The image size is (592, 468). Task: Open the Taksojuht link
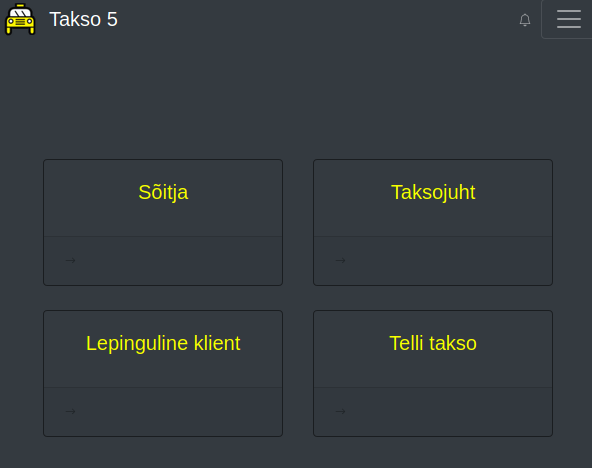point(433,192)
